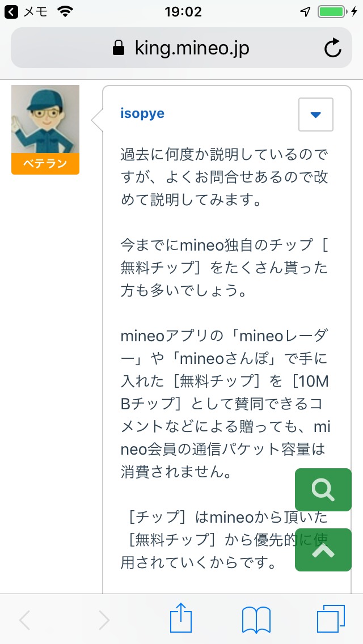This screenshot has width=363, height=644.
Task: Tap isopye's avatar picture
Action: pos(45,119)
